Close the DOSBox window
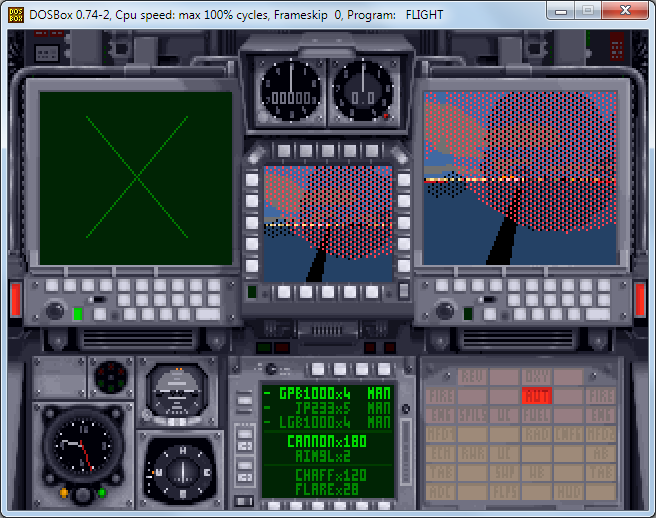 625,10
